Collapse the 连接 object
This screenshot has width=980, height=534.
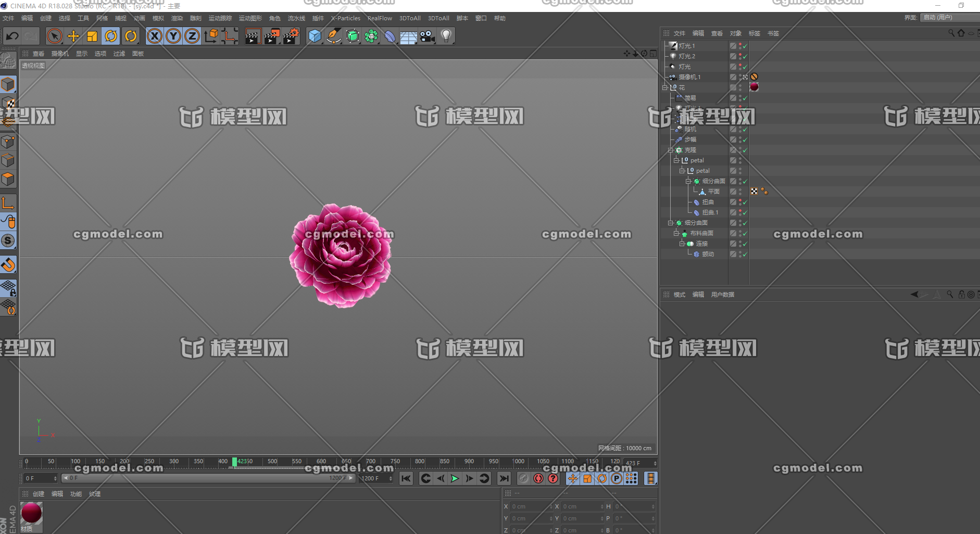pyautogui.click(x=682, y=244)
